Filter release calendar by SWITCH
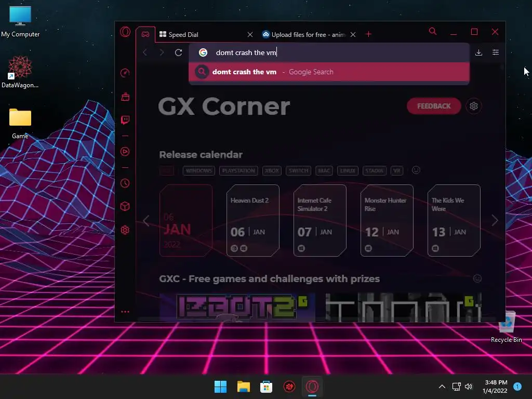The image size is (532, 399). tap(299, 170)
